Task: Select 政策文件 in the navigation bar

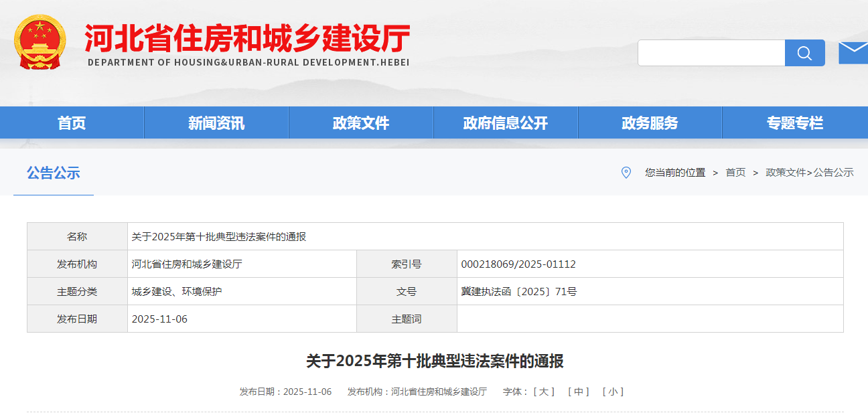Action: (x=361, y=123)
